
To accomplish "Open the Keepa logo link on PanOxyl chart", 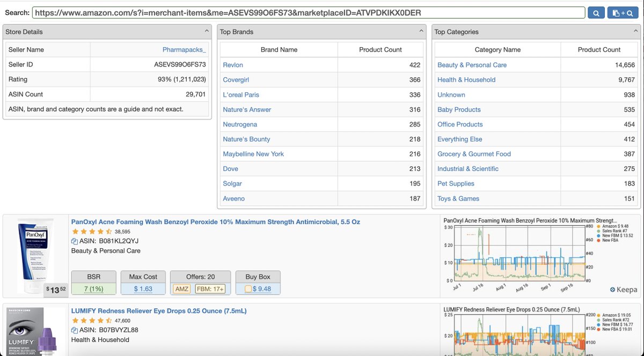I will [624, 290].
